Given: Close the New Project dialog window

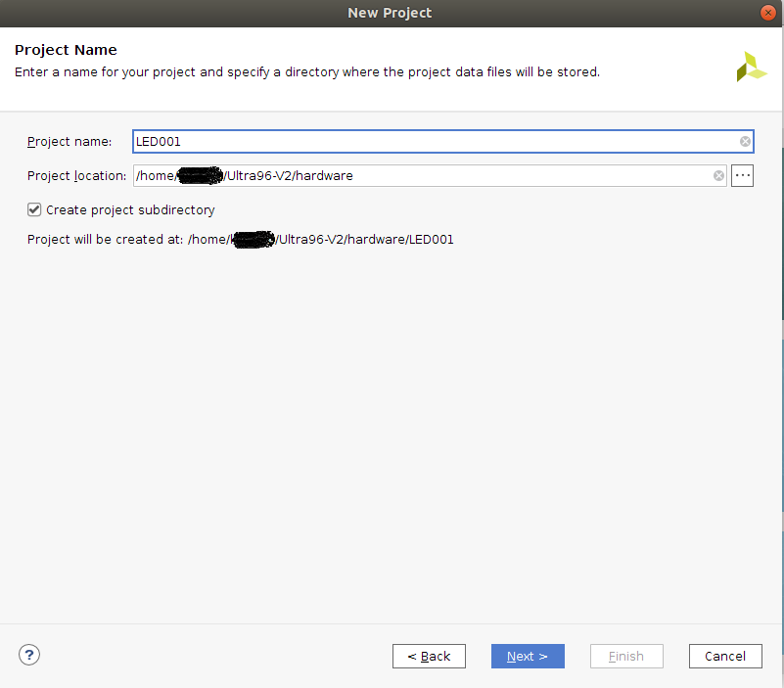Looking at the screenshot, I should [768, 13].
